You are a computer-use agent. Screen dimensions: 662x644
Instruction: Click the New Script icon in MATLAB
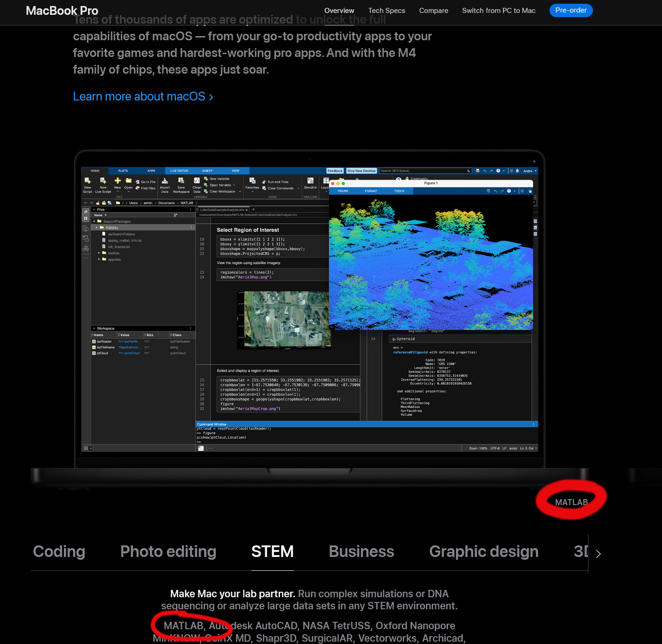point(87,181)
